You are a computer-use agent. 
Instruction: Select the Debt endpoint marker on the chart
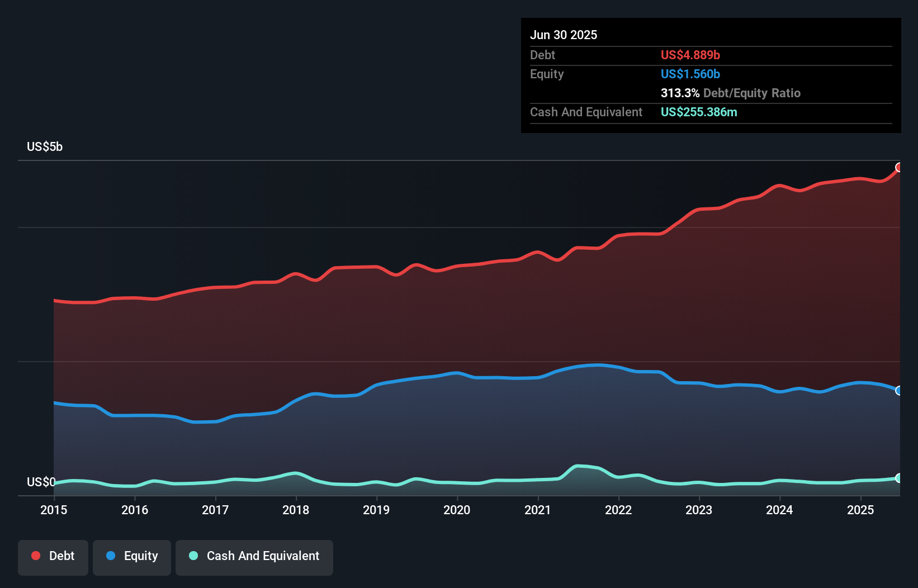point(899,167)
